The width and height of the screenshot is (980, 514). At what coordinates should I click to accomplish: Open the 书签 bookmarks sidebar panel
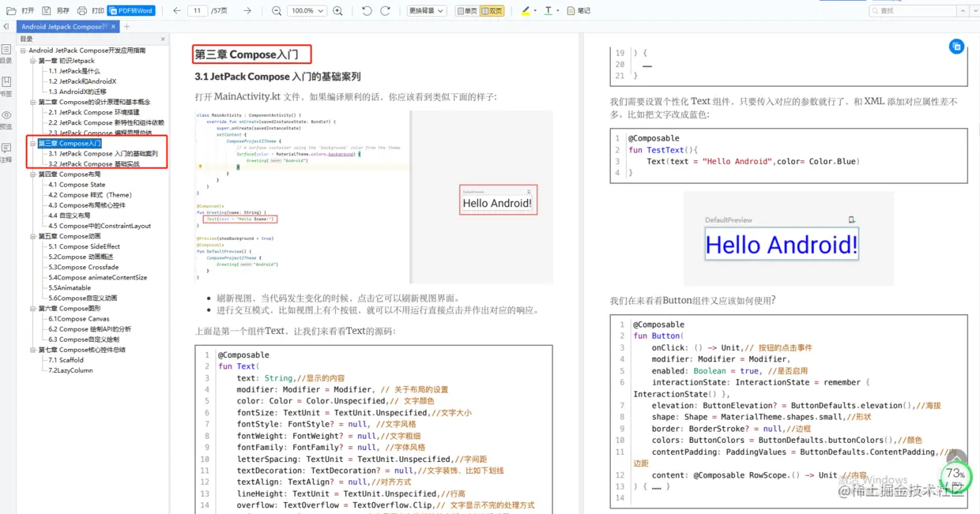click(6, 86)
